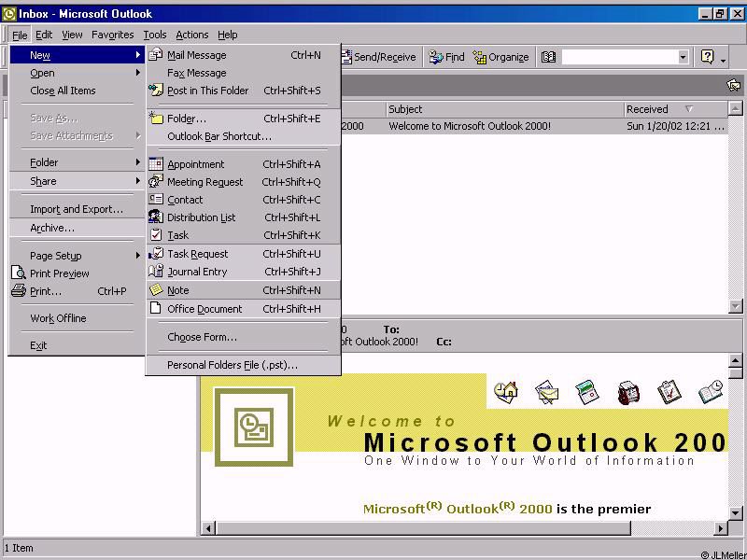Expand the Page Setup submenu
The width and height of the screenshot is (747, 560).
pyautogui.click(x=78, y=255)
